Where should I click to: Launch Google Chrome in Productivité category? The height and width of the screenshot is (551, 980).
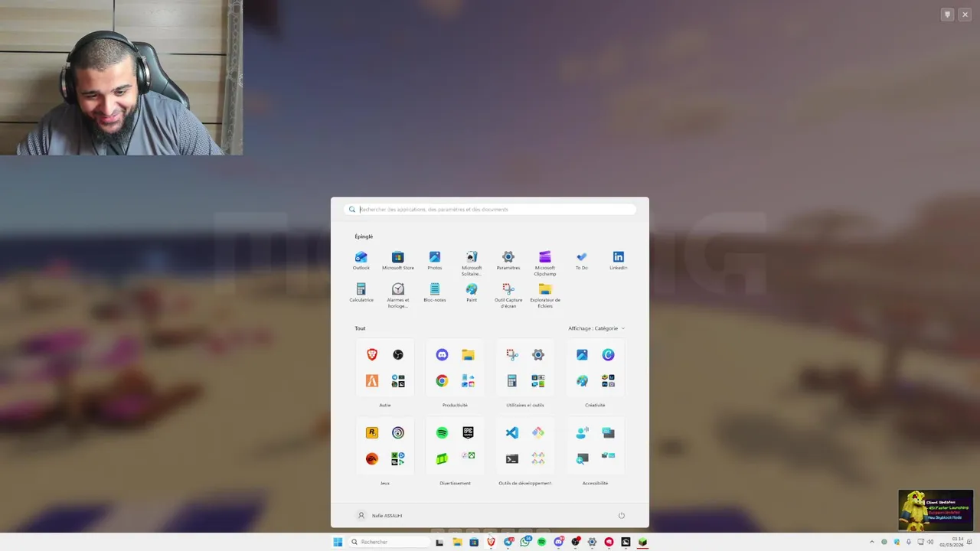coord(442,380)
